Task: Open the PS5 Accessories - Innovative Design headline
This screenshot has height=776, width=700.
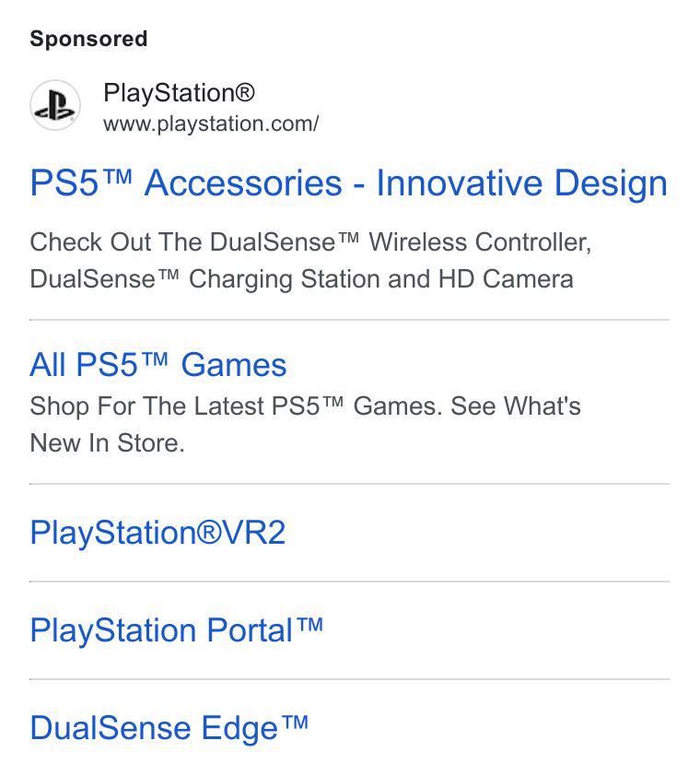Action: pyautogui.click(x=349, y=183)
